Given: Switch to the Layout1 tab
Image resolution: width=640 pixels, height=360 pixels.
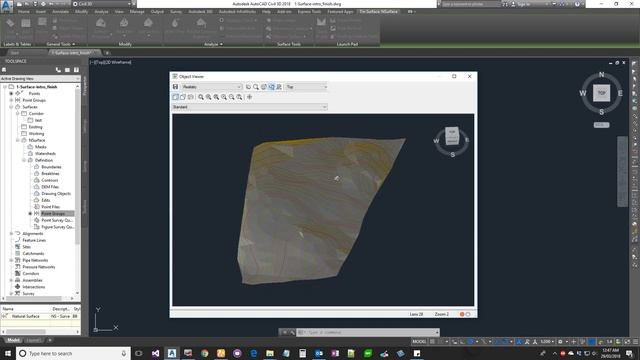Looking at the screenshot, I should tap(34, 340).
